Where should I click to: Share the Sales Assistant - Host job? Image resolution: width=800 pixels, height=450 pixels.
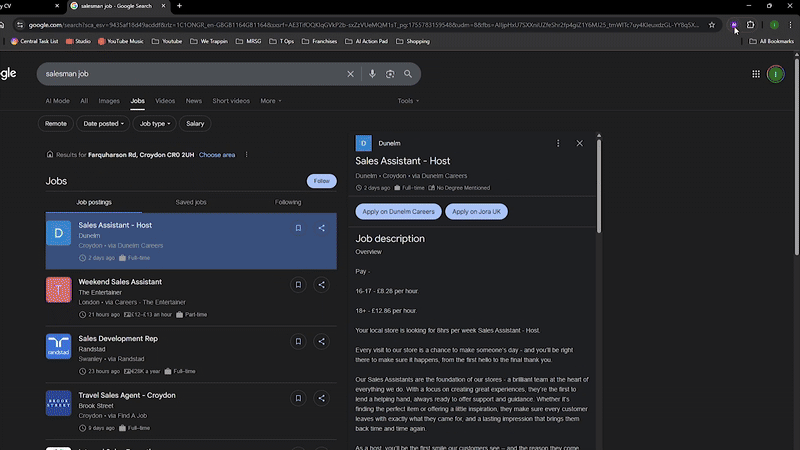point(321,228)
